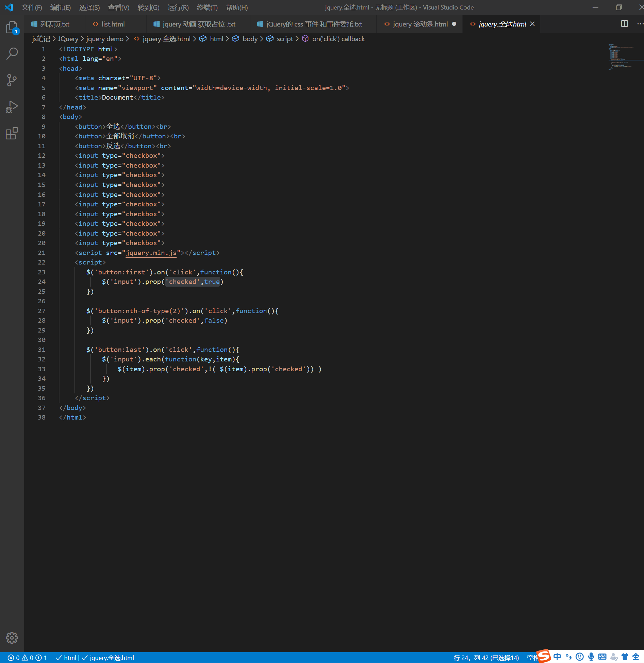The height and width of the screenshot is (663, 644).
Task: Open Sogou emoji smiley icon
Action: coord(580,657)
